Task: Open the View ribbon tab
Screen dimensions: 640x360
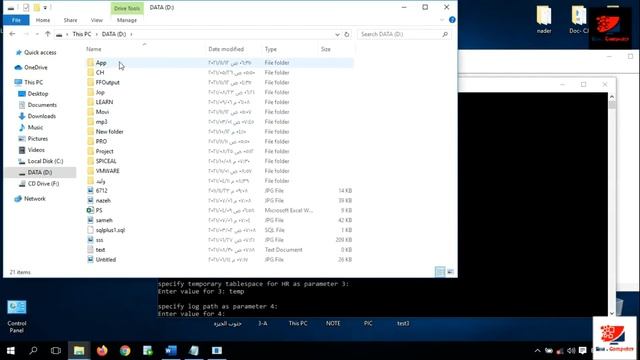Action: tap(97, 20)
